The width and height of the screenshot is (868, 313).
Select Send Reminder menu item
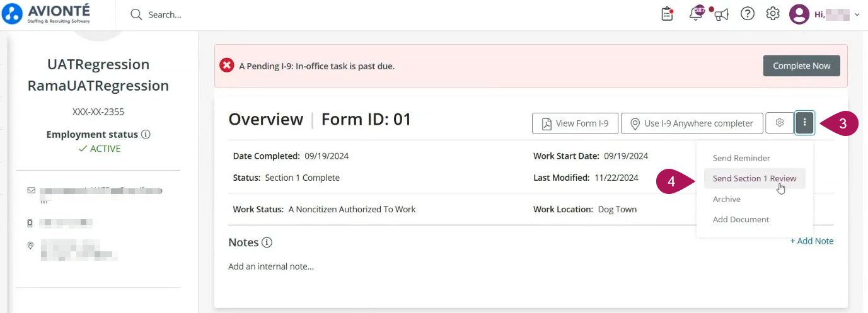(x=741, y=158)
